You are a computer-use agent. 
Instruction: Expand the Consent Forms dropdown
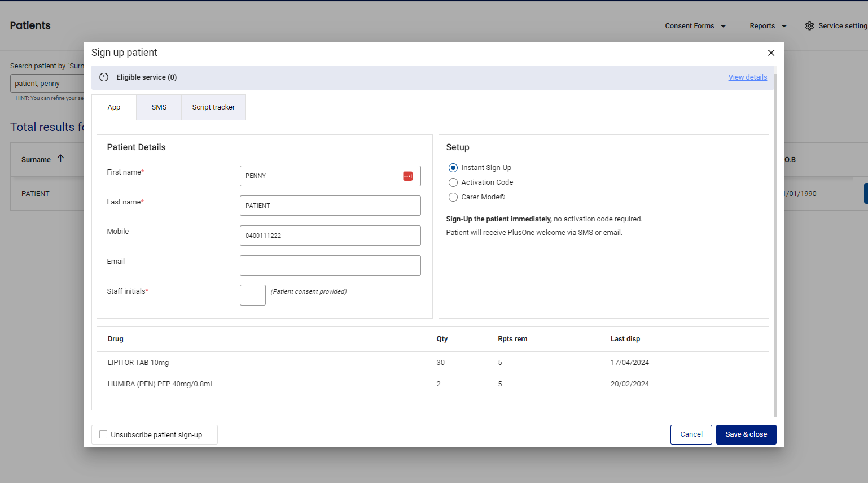(x=695, y=26)
